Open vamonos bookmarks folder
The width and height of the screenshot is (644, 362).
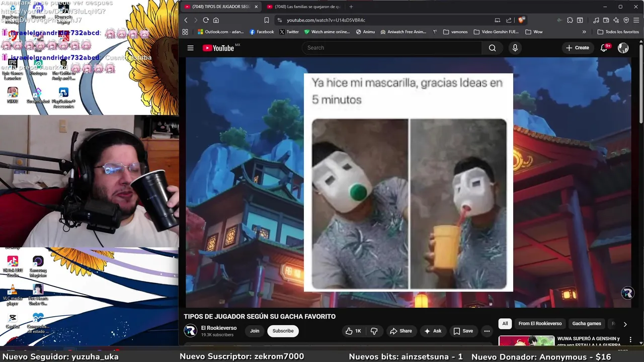455,32
